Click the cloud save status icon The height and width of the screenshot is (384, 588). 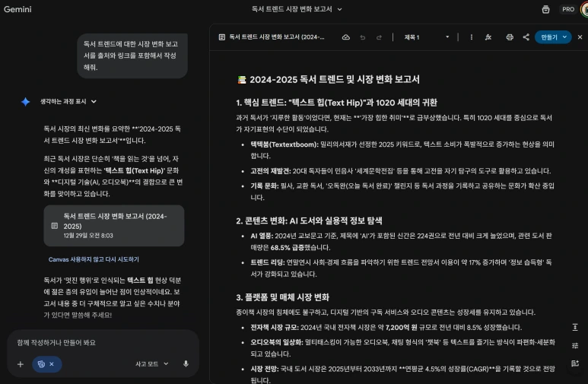click(346, 37)
